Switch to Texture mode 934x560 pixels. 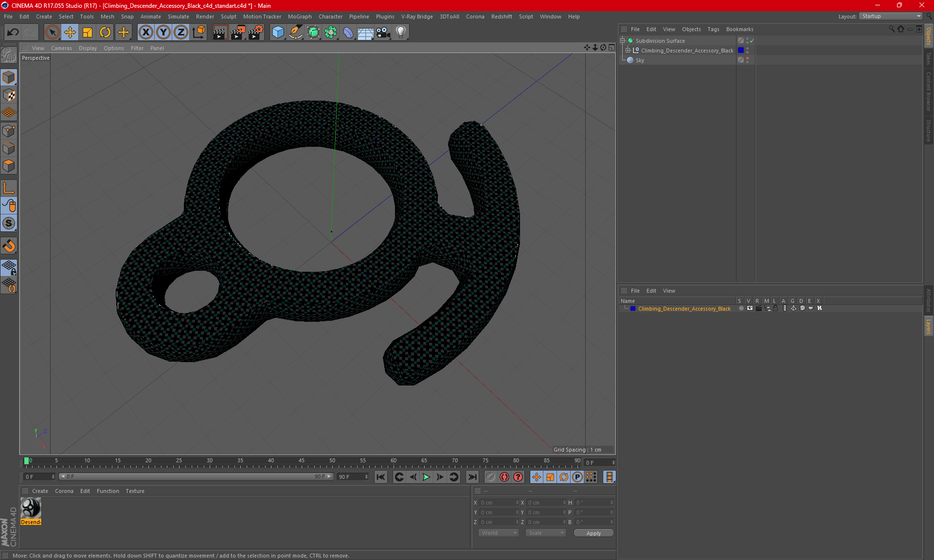(x=9, y=95)
